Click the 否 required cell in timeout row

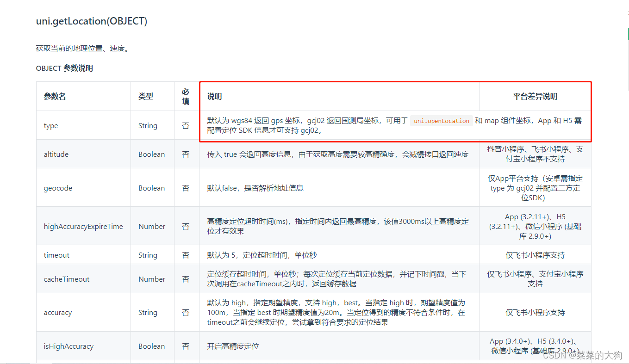(186, 255)
